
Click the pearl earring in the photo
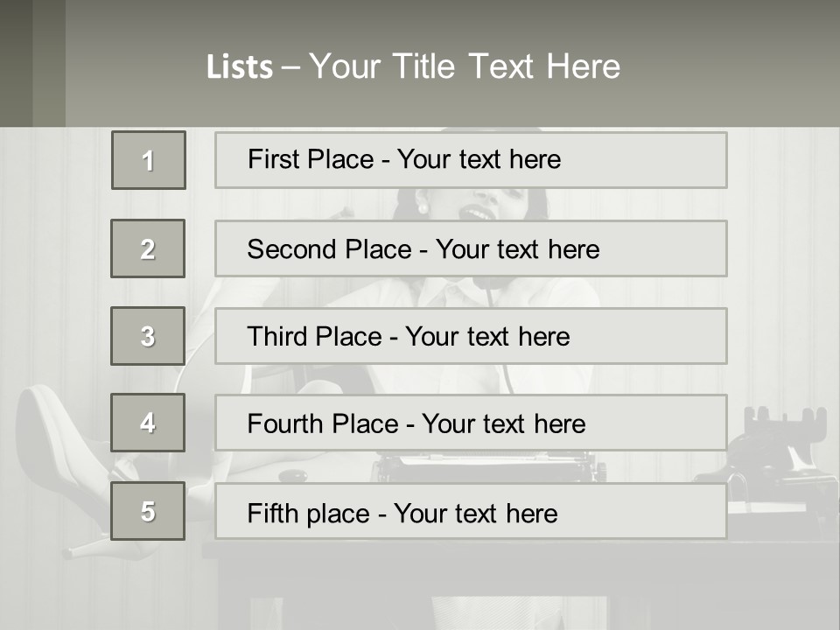(423, 209)
